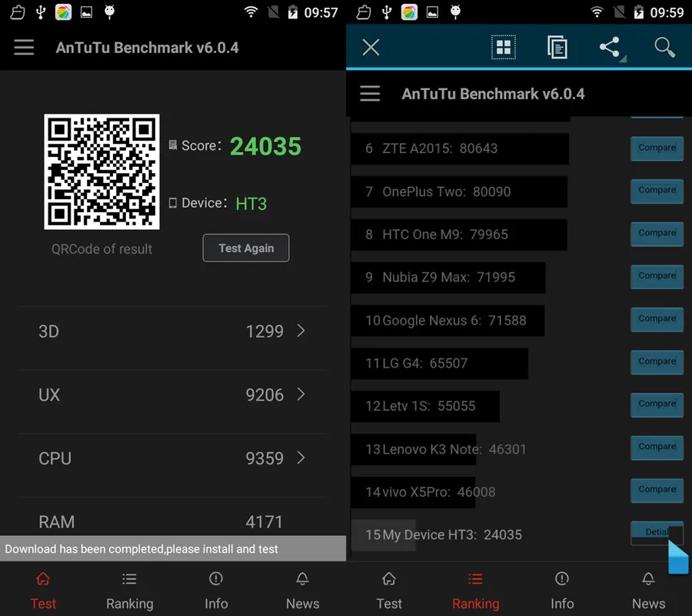The width and height of the screenshot is (692, 616).
Task: Open hamburger menu in right AnTuTu screen
Action: (x=370, y=94)
